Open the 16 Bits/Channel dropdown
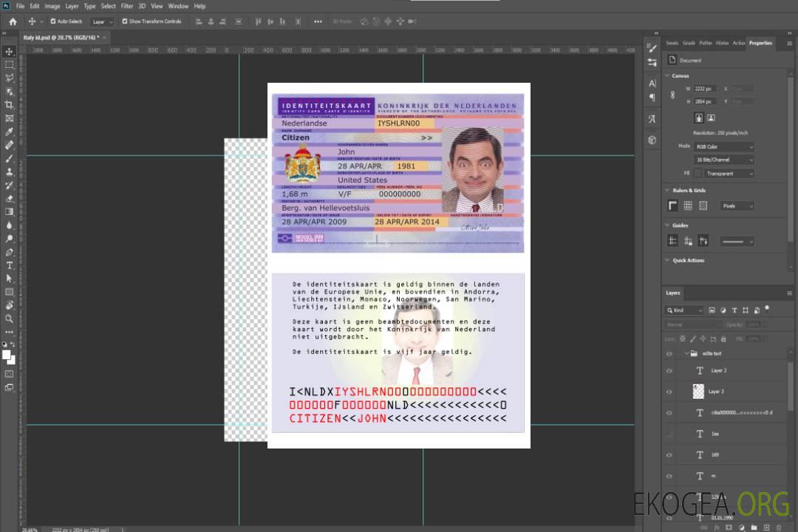798x532 pixels. (724, 160)
